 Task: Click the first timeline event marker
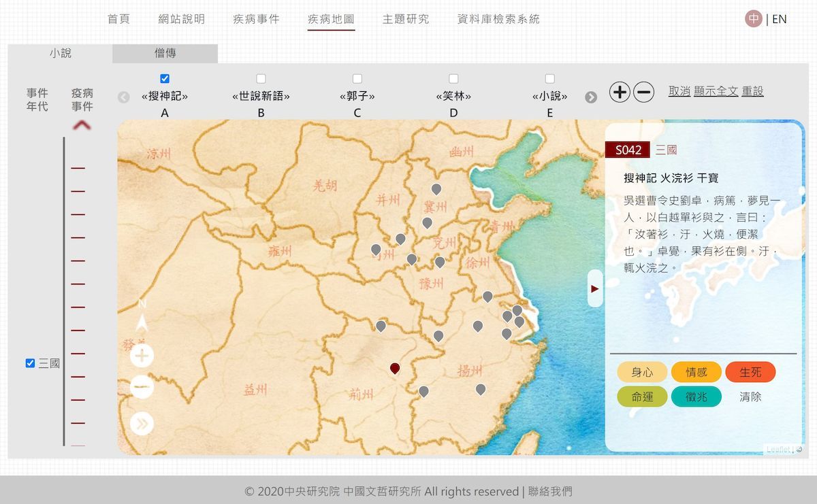[x=78, y=168]
